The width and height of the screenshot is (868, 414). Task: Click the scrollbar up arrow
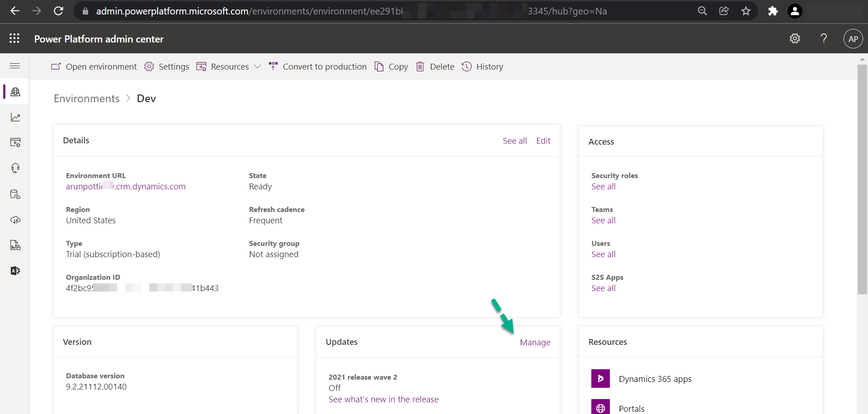(x=863, y=59)
